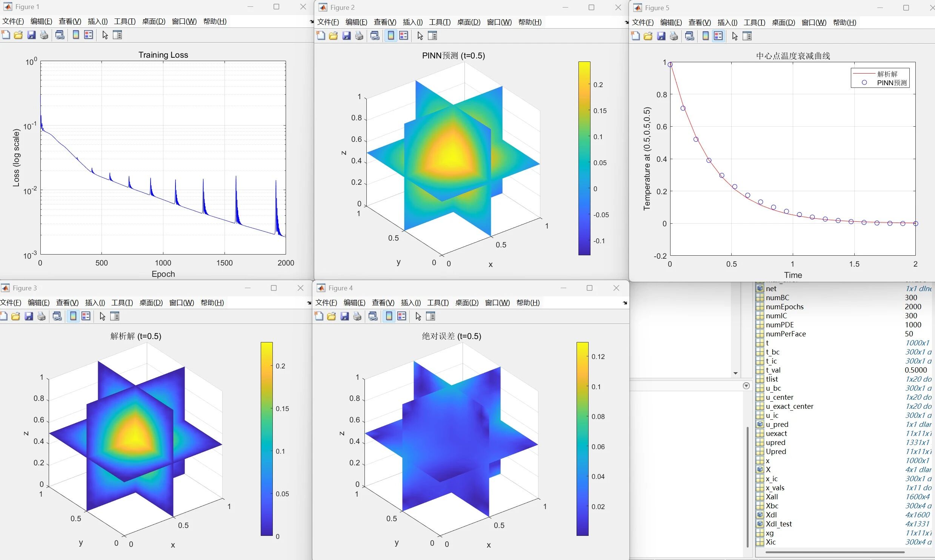Open a new figure from Figure 1 toolbar
This screenshot has width=935, height=560.
[5, 35]
